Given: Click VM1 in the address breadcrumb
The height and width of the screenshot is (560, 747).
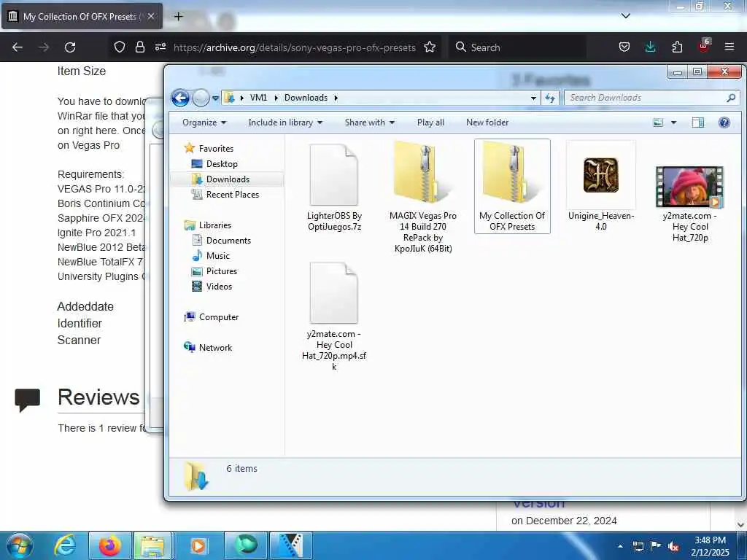Looking at the screenshot, I should pyautogui.click(x=258, y=98).
